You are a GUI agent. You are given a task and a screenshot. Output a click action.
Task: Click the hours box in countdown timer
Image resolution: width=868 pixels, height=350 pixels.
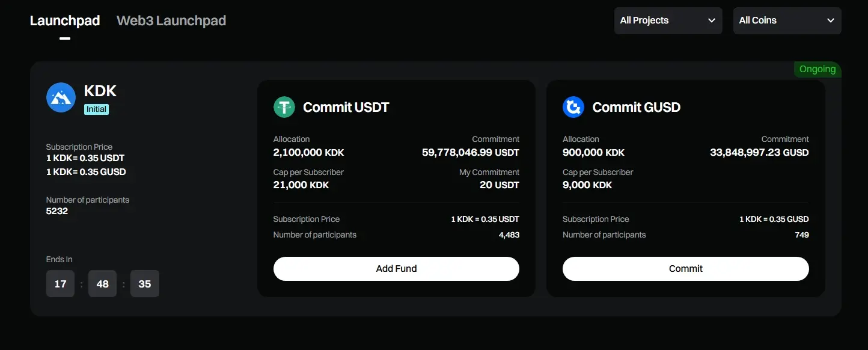pos(60,284)
